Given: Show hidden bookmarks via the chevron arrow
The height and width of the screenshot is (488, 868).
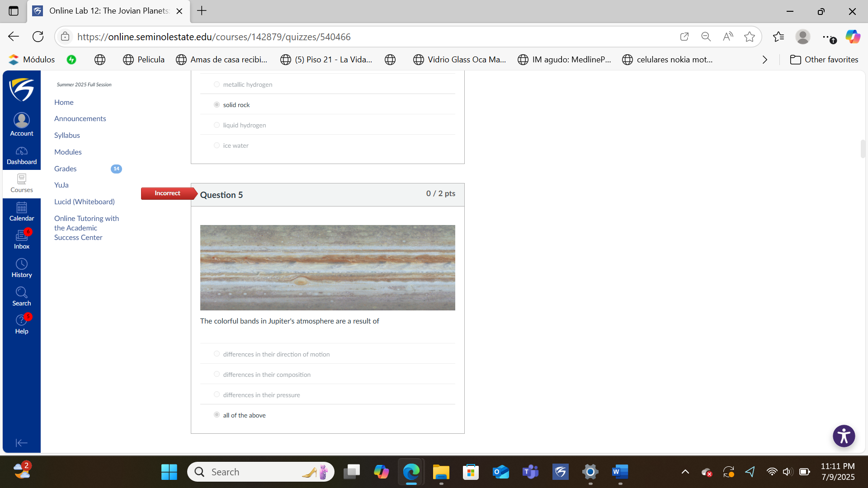Looking at the screenshot, I should (x=764, y=59).
